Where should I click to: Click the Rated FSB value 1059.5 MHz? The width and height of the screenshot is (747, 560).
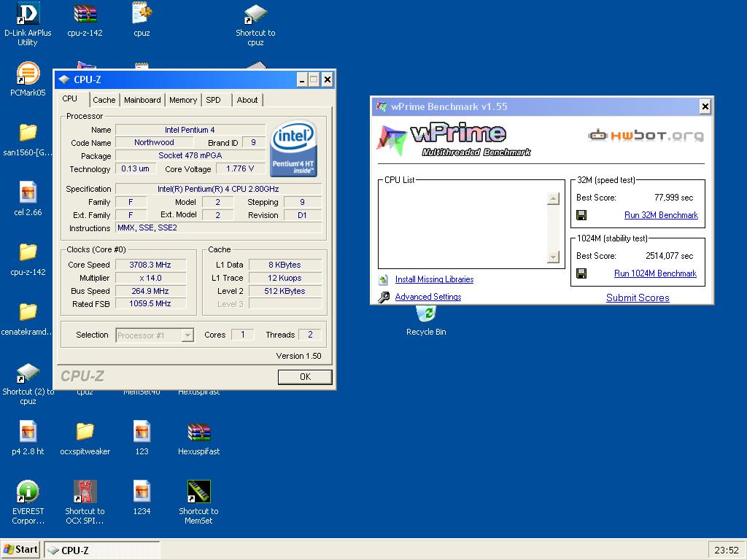(x=150, y=304)
